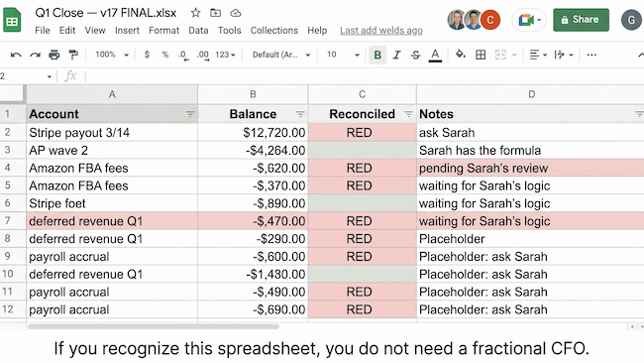This screenshot has height=363, width=644.
Task: Click the horizontal scrollbar
Action: 154,326
